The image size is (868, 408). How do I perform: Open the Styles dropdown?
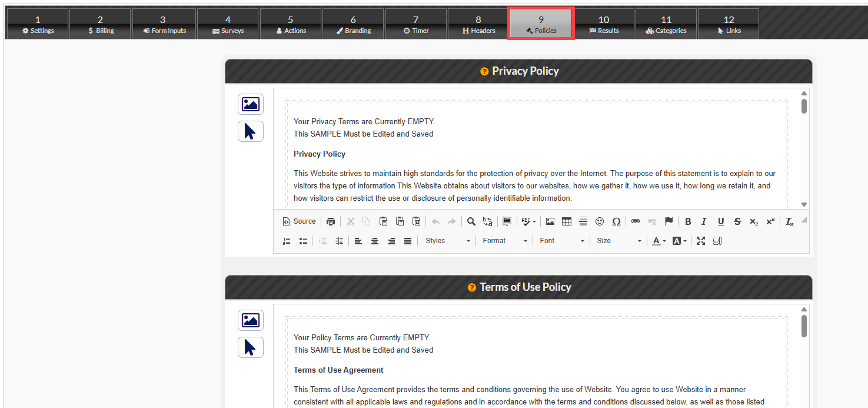pos(447,241)
